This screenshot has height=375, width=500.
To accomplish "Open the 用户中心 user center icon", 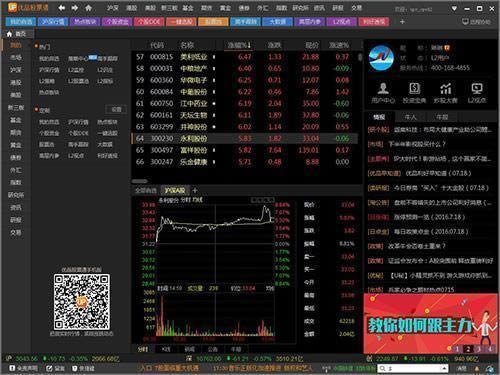I will [383, 93].
